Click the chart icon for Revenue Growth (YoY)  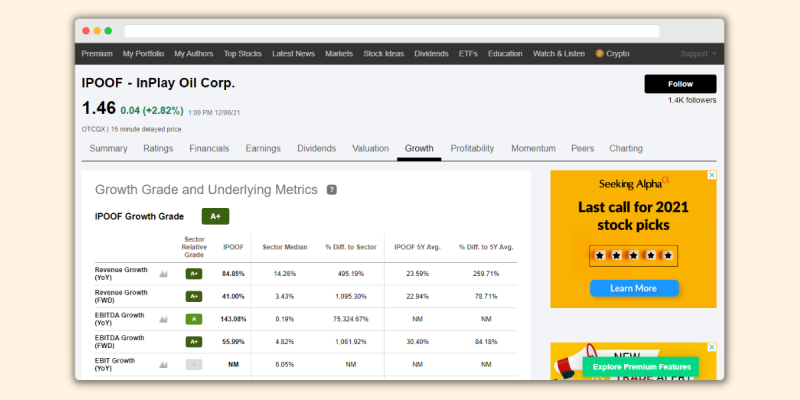tap(163, 274)
